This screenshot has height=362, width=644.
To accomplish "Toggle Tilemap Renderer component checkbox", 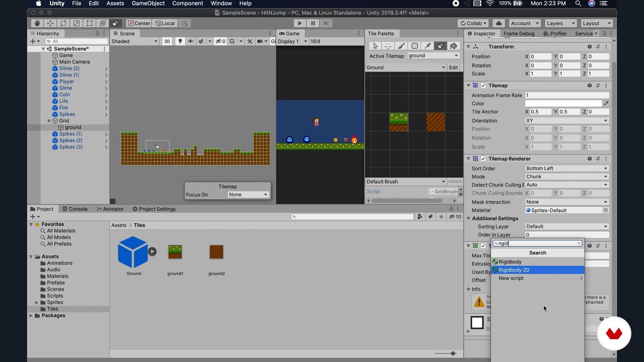I will [x=483, y=159].
